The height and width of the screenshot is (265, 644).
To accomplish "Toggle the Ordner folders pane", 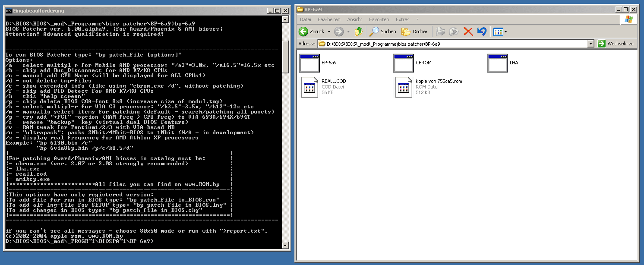I will [414, 32].
